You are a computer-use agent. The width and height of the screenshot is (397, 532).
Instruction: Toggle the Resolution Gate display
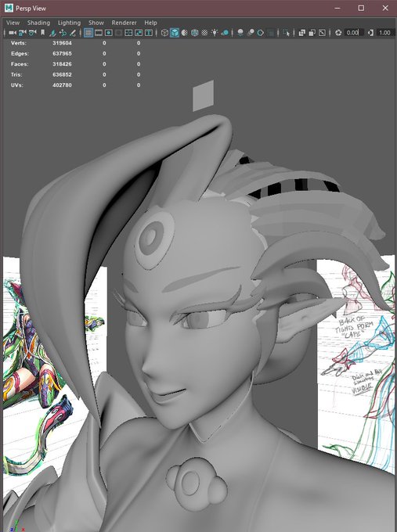(109, 33)
